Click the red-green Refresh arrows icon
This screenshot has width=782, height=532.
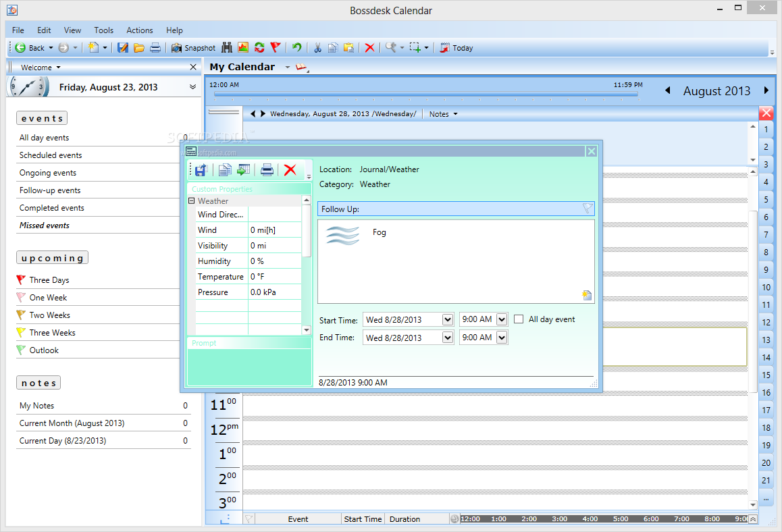coord(259,48)
